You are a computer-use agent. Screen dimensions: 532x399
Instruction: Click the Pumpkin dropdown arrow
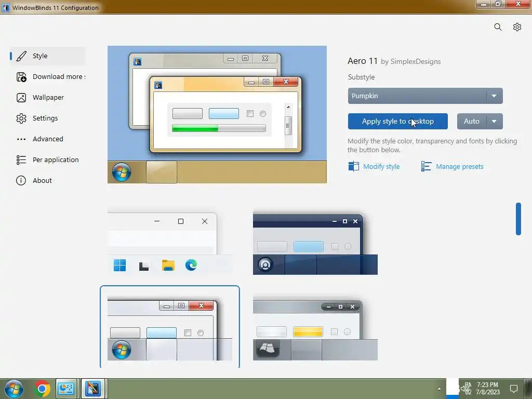click(495, 96)
